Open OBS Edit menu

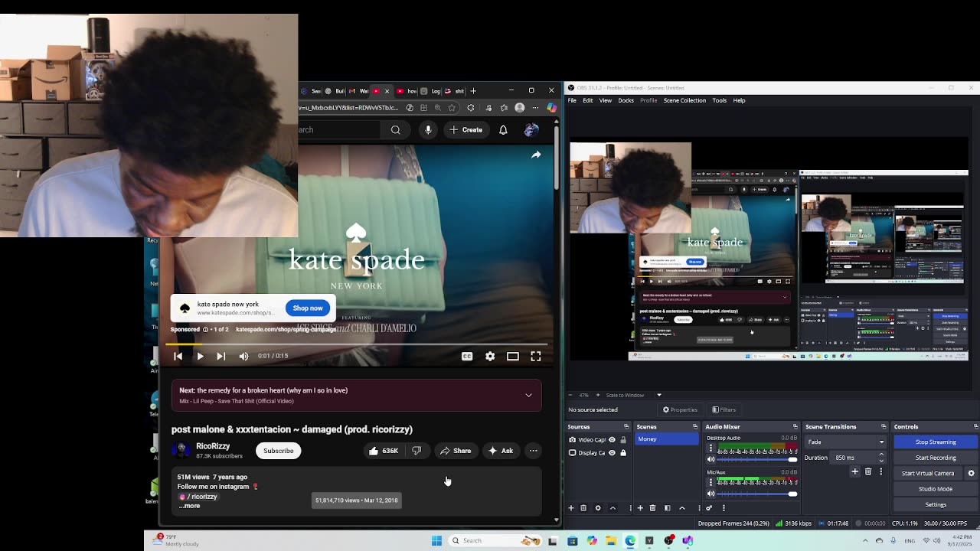coord(588,100)
